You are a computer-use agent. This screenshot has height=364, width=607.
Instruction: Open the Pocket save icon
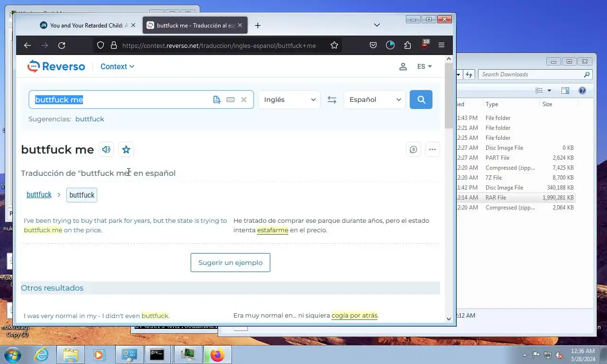373,45
